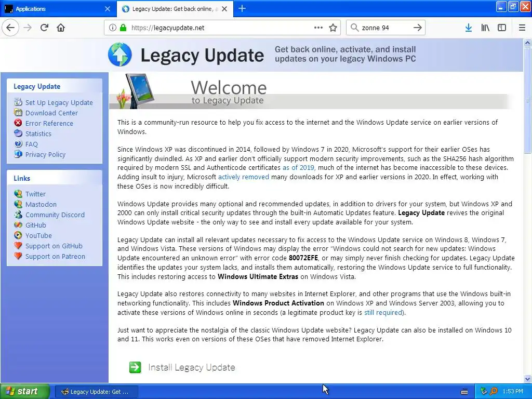Click the FAQ question mark icon

point(18,144)
